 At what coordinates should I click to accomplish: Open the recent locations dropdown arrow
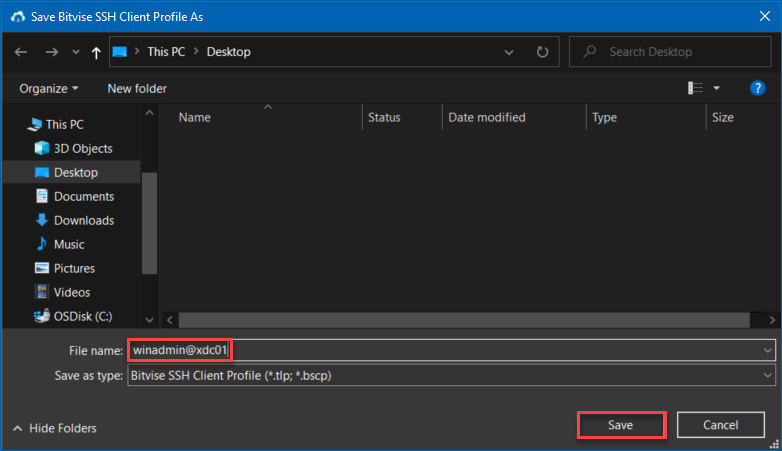pos(76,52)
